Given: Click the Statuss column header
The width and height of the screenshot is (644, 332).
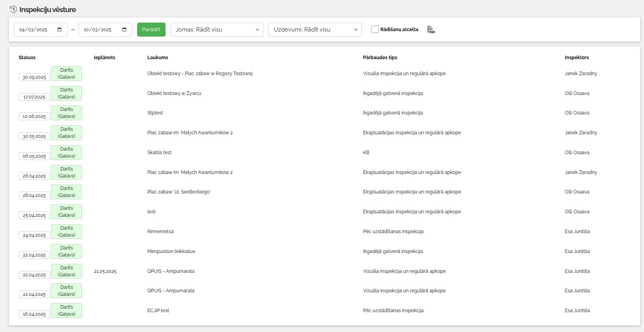Looking at the screenshot, I should (27, 58).
